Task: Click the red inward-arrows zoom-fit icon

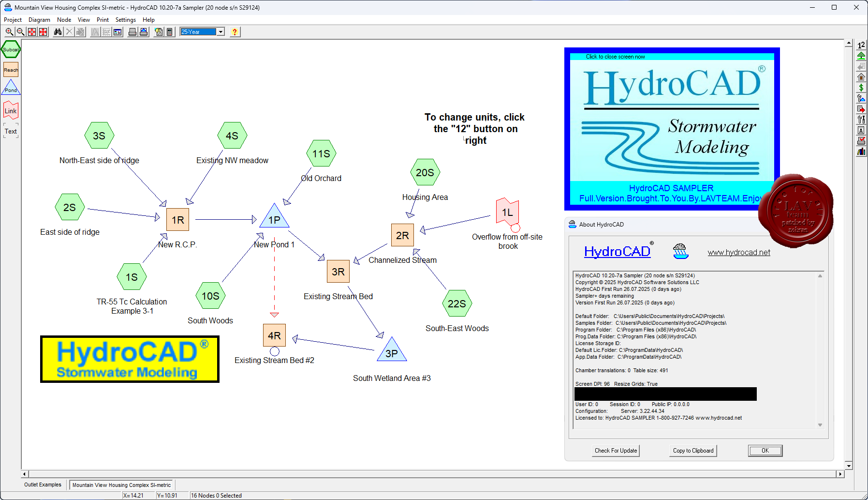Action: click(x=32, y=32)
